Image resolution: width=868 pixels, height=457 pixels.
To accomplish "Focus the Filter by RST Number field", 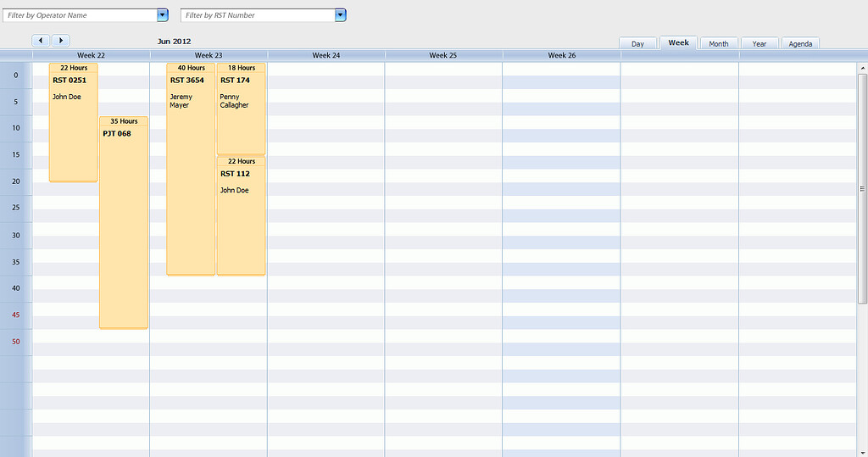I will click(258, 15).
